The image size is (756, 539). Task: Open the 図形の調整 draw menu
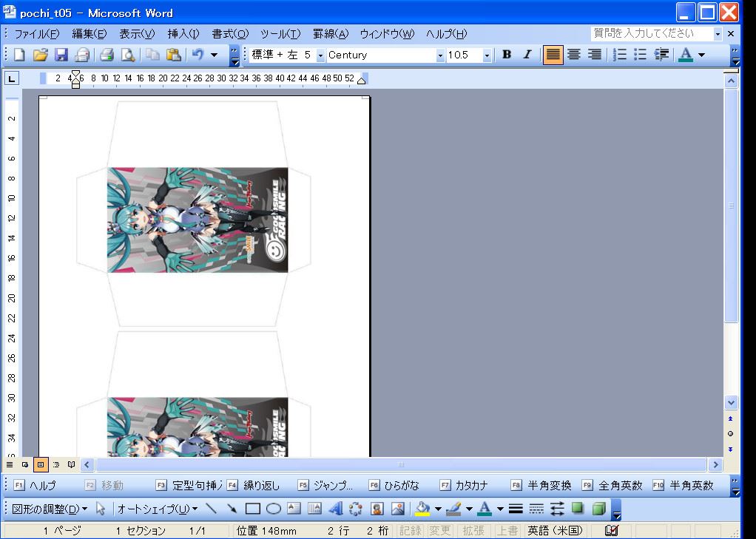50,509
